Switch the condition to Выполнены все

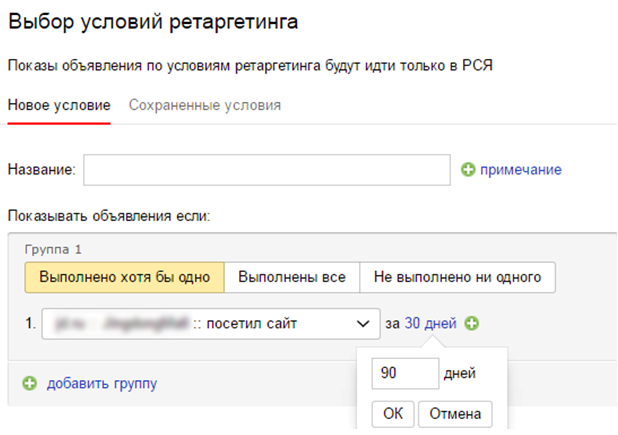pos(292,277)
